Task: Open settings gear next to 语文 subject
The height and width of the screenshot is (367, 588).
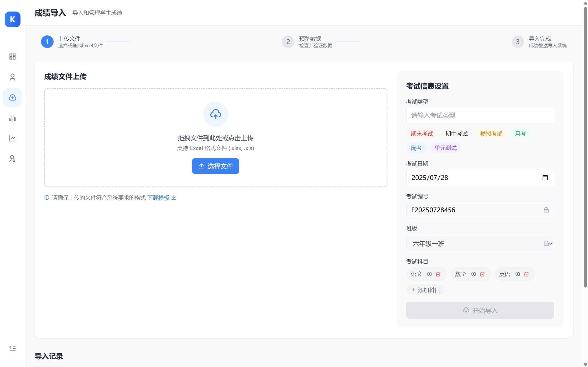Action: (429, 274)
